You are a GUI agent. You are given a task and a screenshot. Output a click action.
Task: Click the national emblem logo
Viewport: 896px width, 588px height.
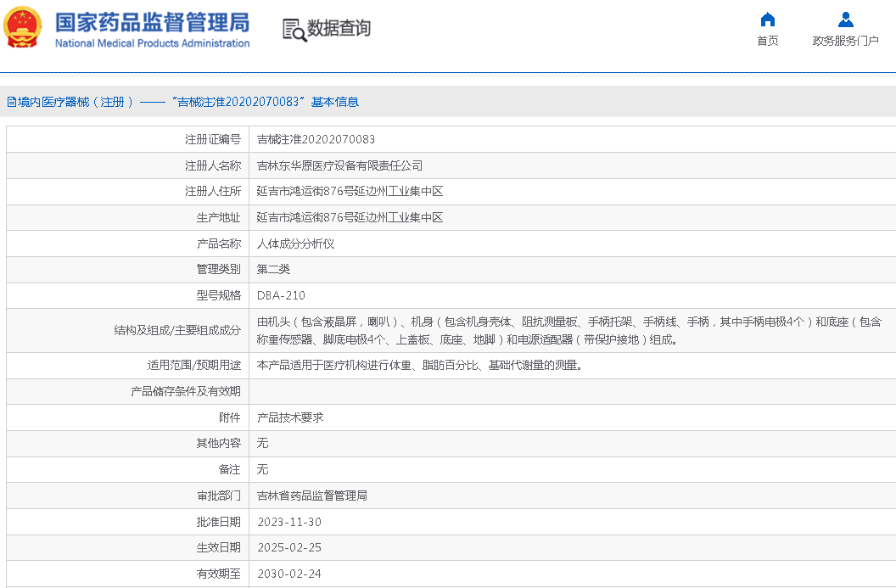pyautogui.click(x=22, y=27)
